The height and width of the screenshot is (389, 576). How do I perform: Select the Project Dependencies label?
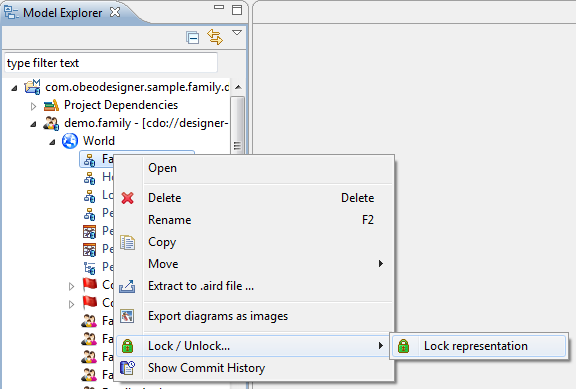click(121, 105)
